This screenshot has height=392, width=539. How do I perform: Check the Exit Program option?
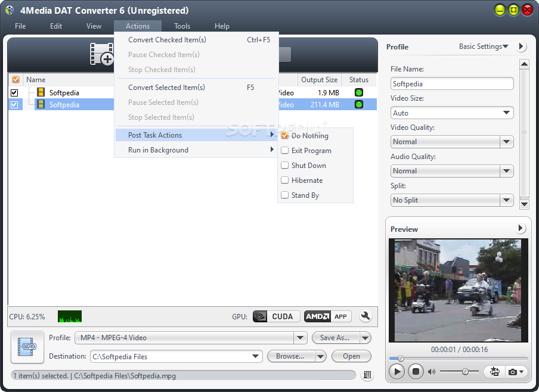[x=284, y=150]
